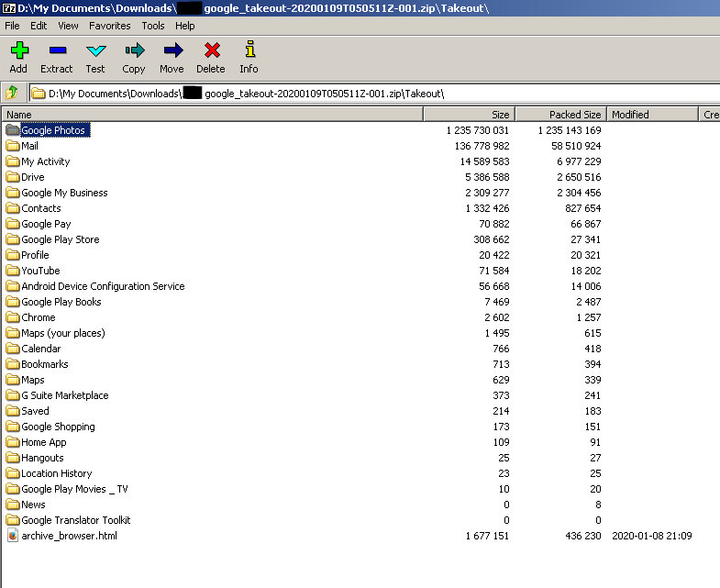Select 'Google Play Movies _ TV' name
Viewport: 720px width, 588px height.
point(74,489)
